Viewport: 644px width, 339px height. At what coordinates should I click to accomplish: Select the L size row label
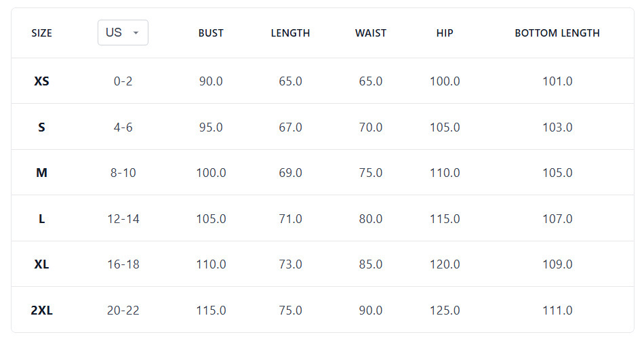tap(41, 219)
